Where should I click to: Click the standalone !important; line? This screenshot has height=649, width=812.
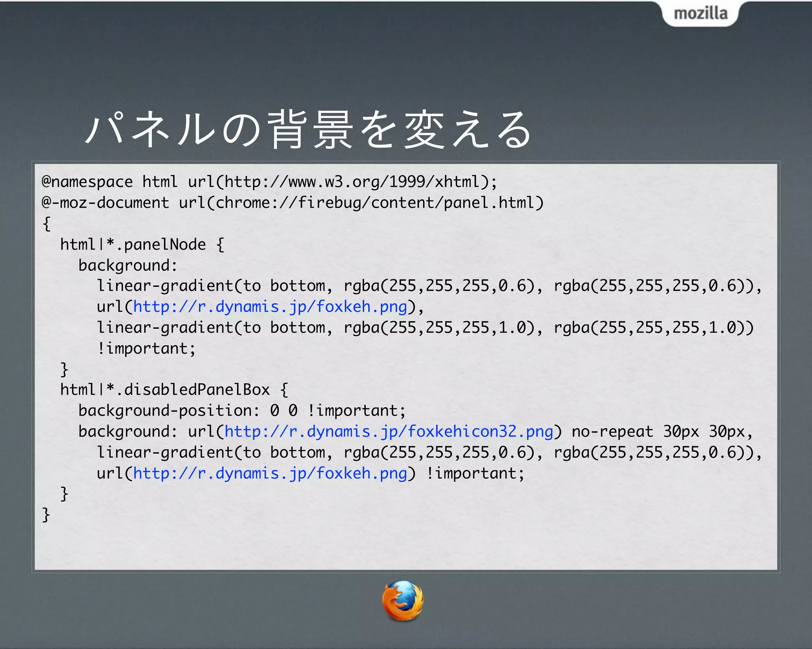tap(146, 349)
